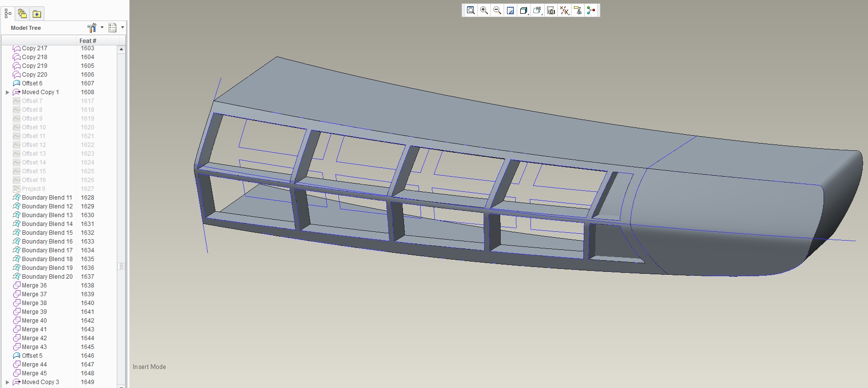Image resolution: width=868 pixels, height=388 pixels.
Task: Click the Offset 12 curve icon
Action: pos(17,145)
